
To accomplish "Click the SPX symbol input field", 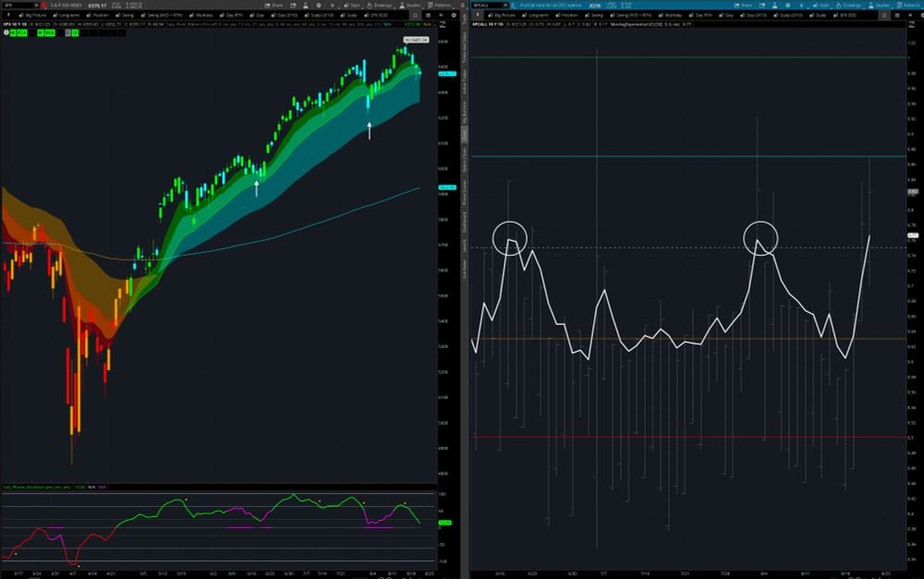I will coord(18,6).
